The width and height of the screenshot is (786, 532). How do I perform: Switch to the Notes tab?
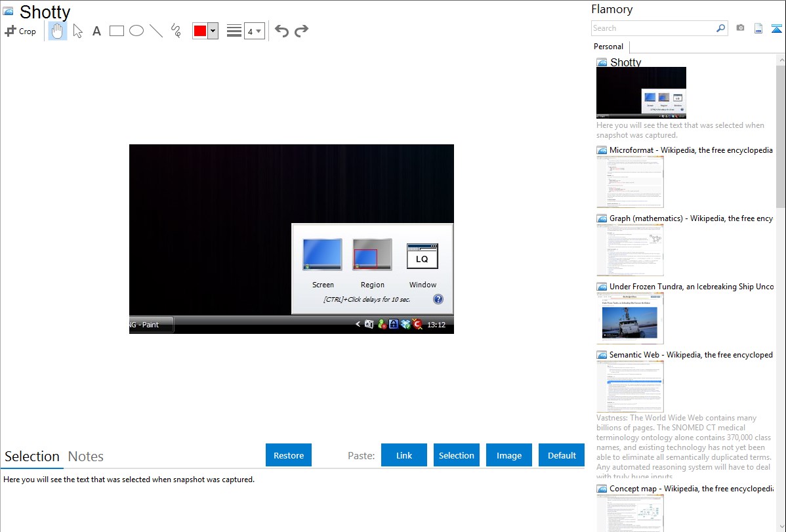[x=86, y=457]
